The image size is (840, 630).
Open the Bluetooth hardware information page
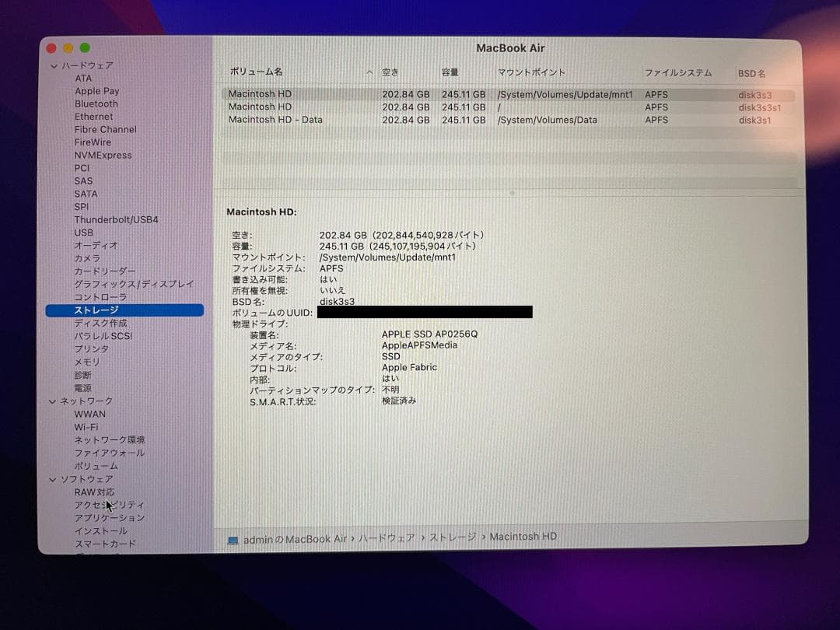[x=96, y=103]
